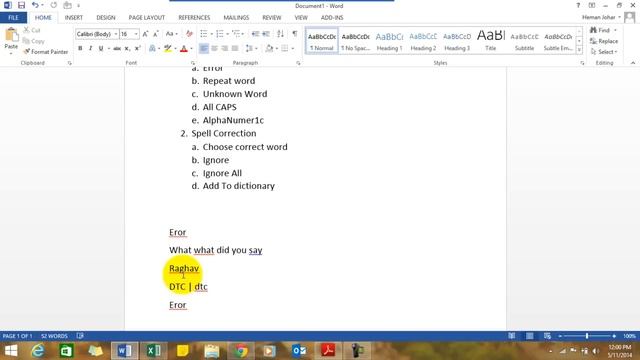Click the Text Highlight Color button

(167, 49)
